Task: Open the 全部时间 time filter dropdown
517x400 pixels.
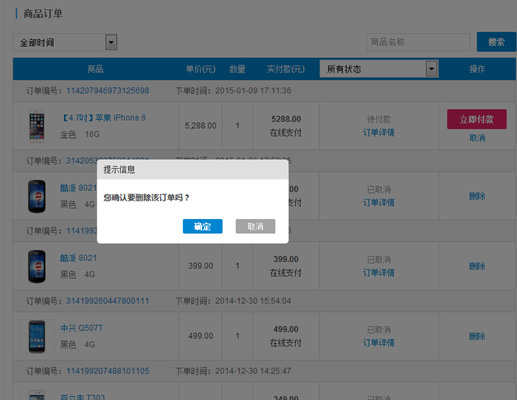Action: point(65,42)
